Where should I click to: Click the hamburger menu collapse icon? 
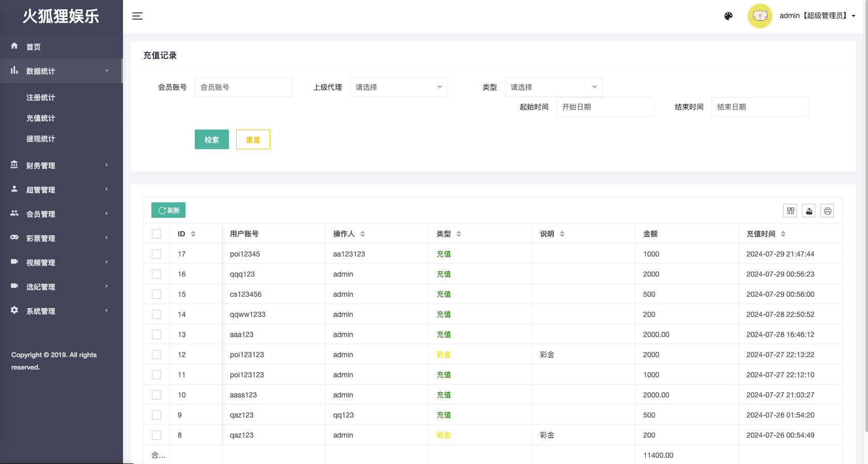point(137,16)
